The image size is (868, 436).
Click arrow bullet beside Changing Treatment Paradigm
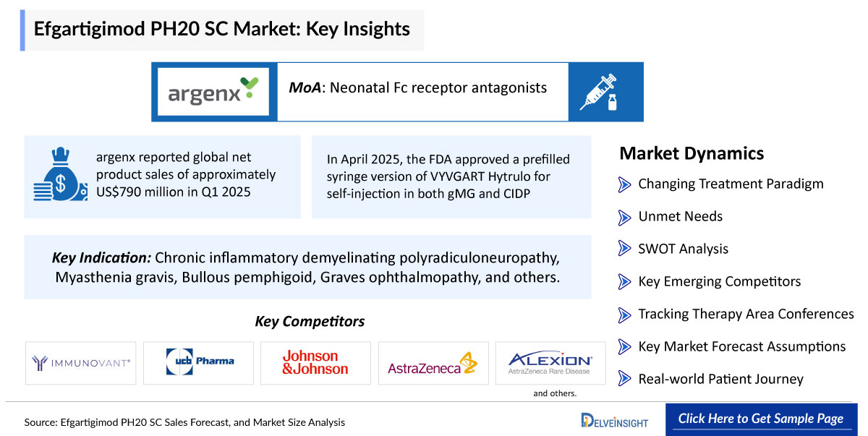[624, 184]
